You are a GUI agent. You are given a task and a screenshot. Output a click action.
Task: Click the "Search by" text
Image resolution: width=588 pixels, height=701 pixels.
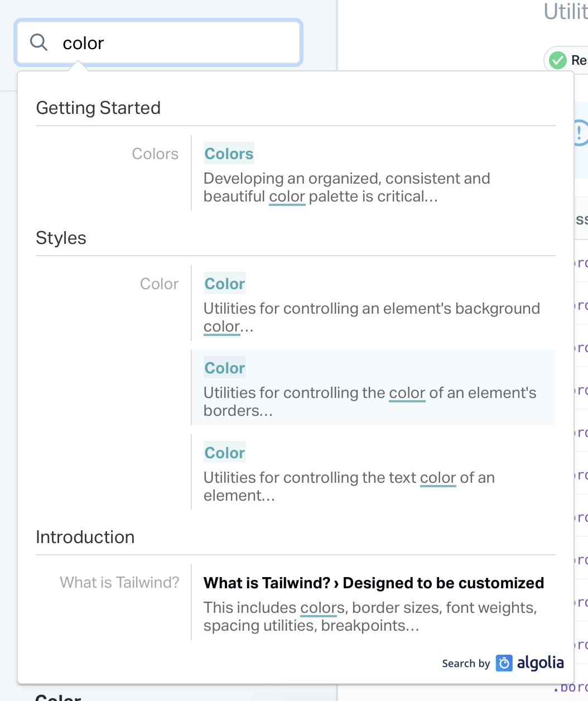pyautogui.click(x=466, y=664)
